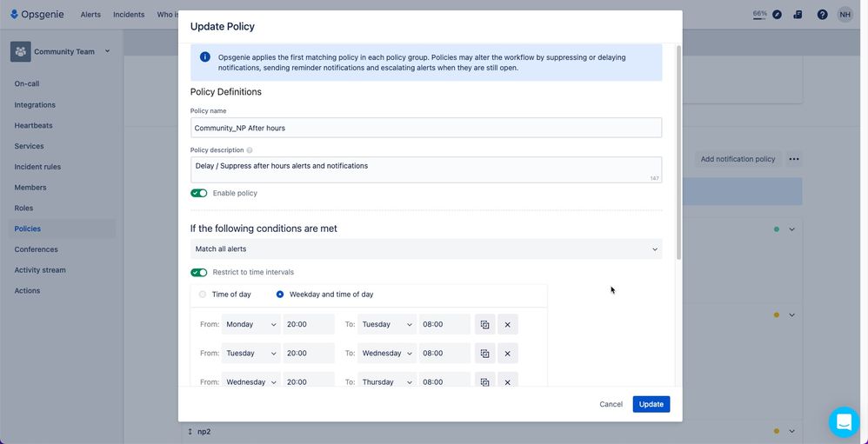Viewport: 868px width, 444px height.
Task: Open the Tuesday To-day dropdown, first row
Action: coord(387,325)
